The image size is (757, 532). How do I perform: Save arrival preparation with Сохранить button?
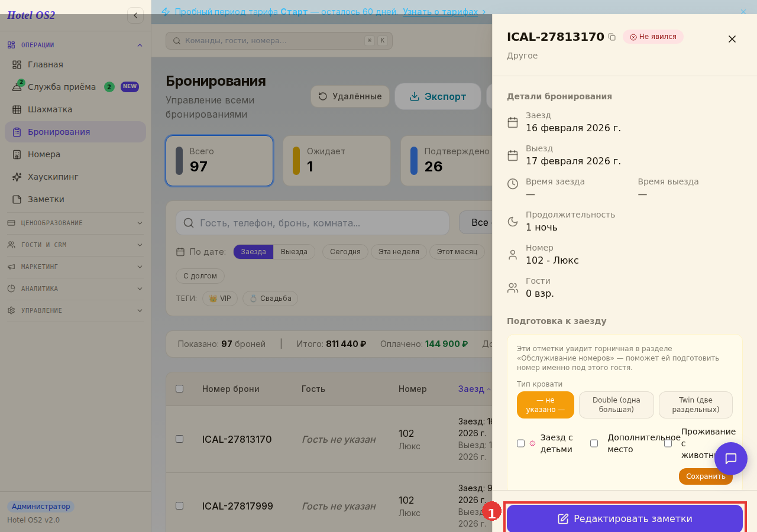tap(706, 476)
